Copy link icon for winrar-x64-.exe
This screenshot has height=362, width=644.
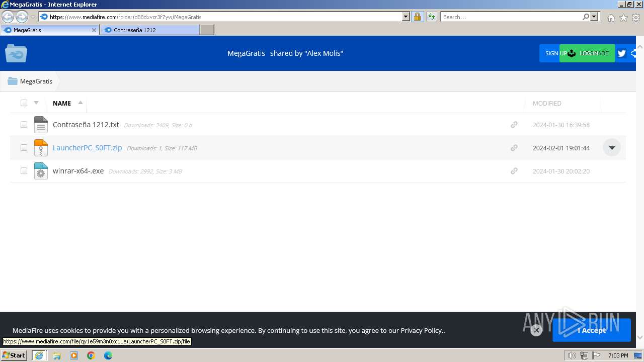point(514,171)
